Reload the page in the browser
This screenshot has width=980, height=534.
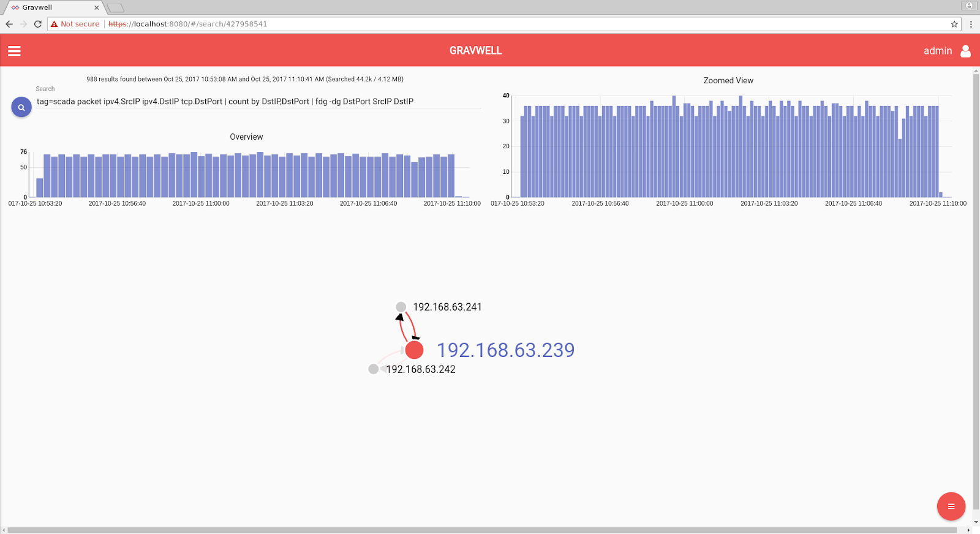[x=37, y=24]
